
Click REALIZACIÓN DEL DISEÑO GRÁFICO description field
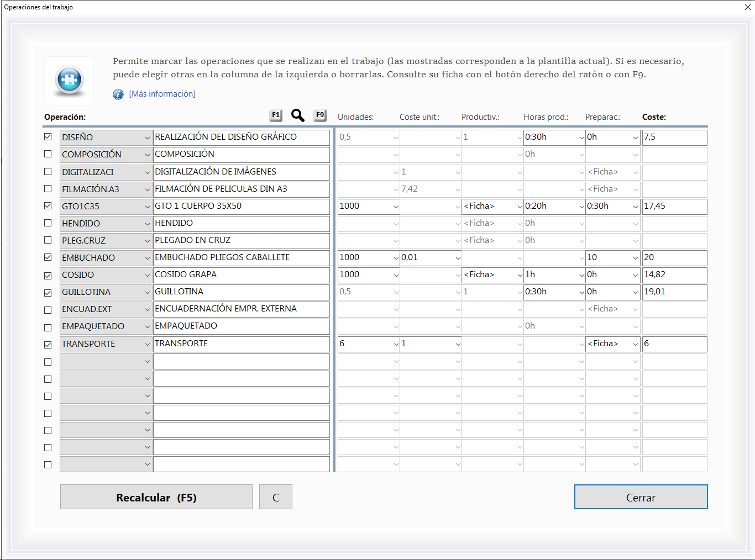(x=242, y=138)
